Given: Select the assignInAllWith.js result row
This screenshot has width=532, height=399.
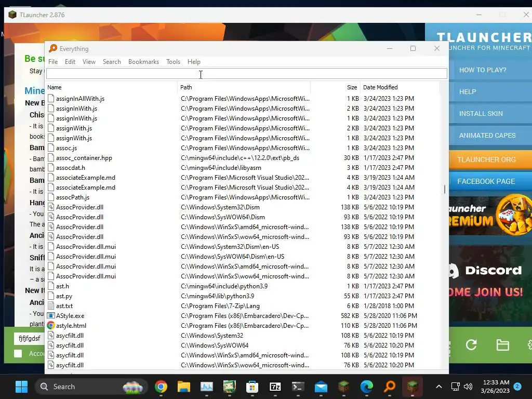Looking at the screenshot, I should click(x=243, y=98).
